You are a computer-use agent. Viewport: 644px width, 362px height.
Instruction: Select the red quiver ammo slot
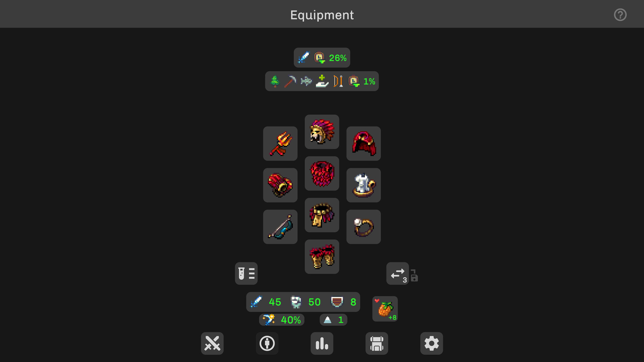click(280, 185)
